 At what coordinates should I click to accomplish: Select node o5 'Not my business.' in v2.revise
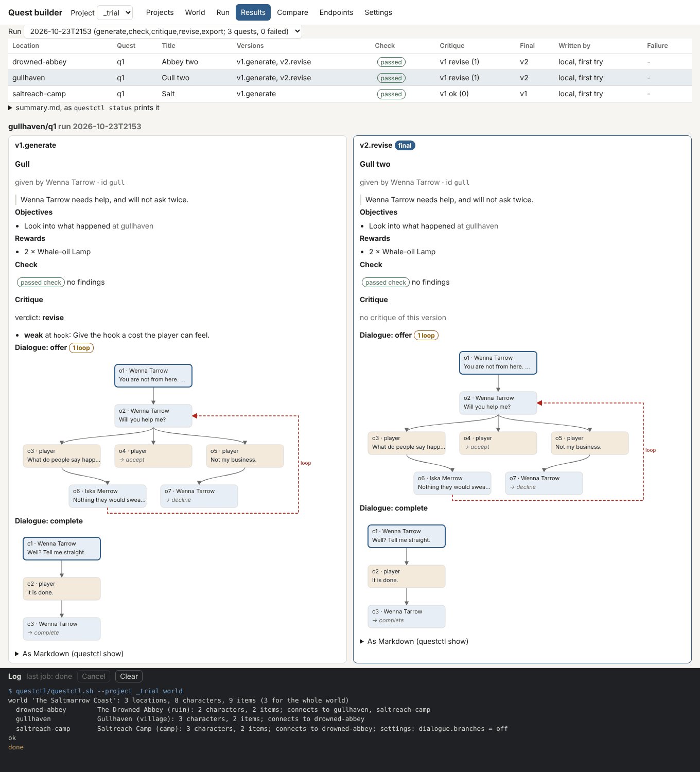point(590,443)
